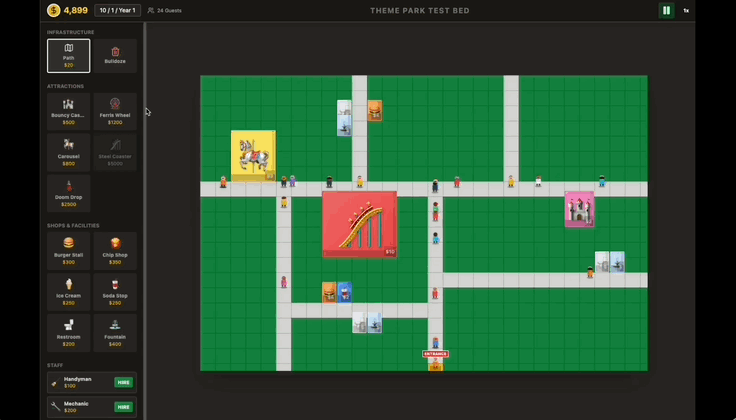This screenshot has height=420, width=736.
Task: Click the red roller coaster on map
Action: pos(359,224)
